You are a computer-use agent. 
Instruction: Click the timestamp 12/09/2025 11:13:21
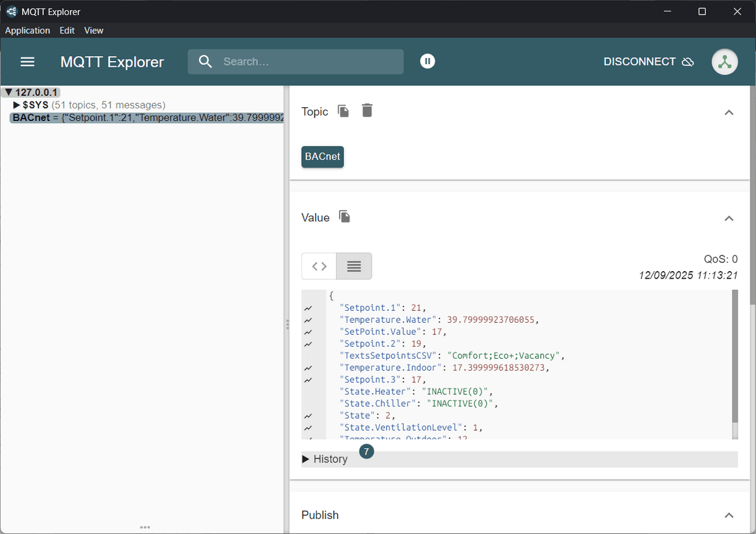tap(688, 276)
